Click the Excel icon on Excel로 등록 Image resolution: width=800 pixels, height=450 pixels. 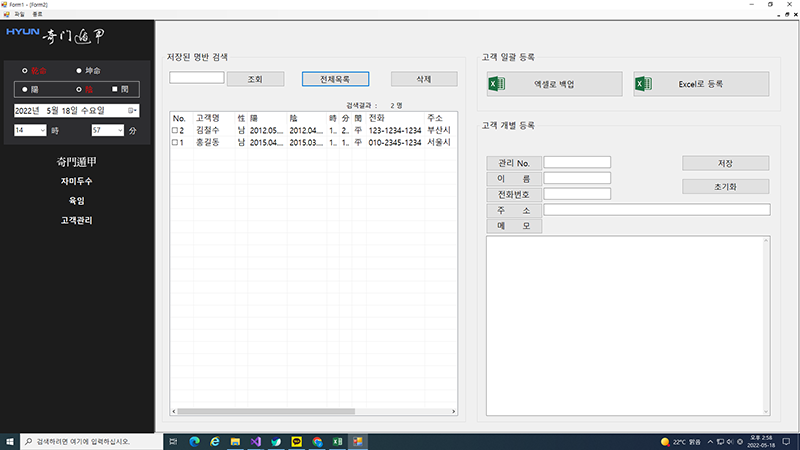pos(644,84)
